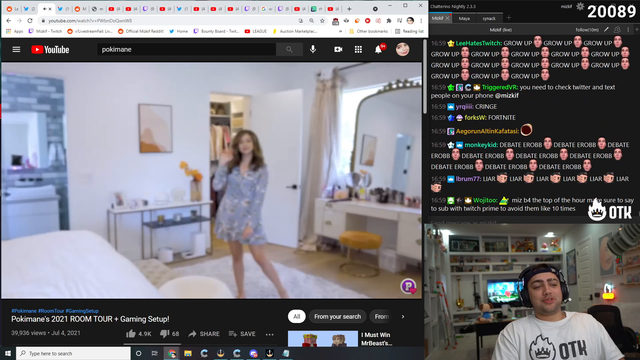
Task: Add a new tab in Chatterino
Action: [509, 18]
